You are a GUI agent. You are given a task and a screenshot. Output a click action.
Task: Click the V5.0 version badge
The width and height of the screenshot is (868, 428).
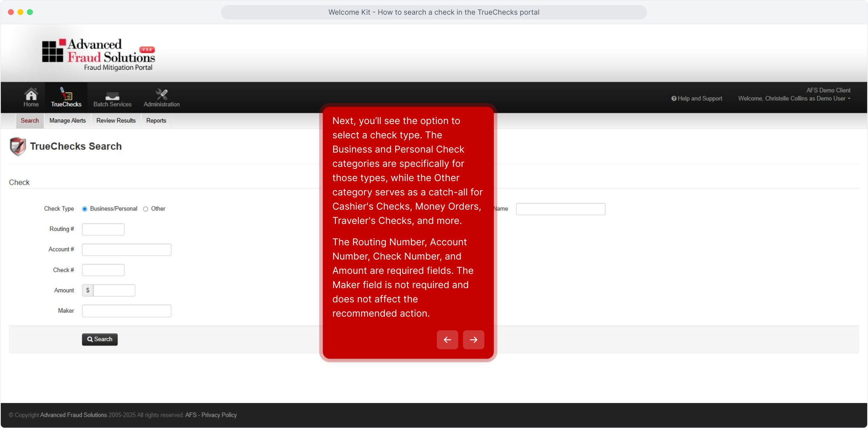tap(147, 50)
